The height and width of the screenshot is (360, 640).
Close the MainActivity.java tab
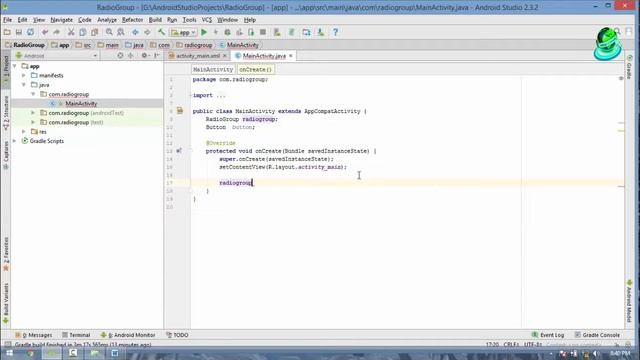(291, 56)
